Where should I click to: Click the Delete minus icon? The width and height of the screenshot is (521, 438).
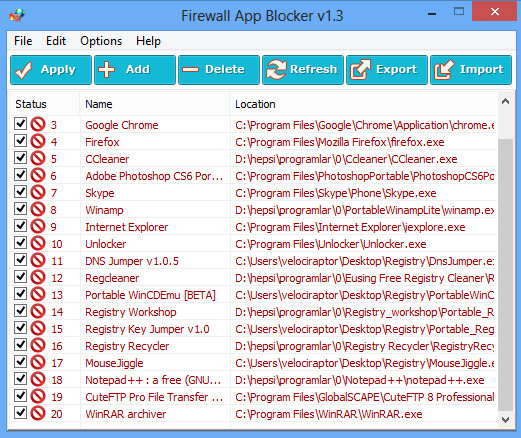point(191,70)
